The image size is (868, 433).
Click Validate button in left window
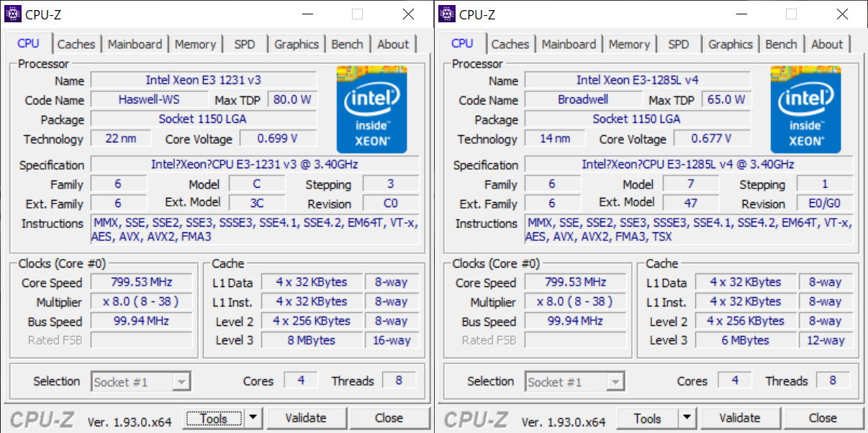(x=306, y=418)
